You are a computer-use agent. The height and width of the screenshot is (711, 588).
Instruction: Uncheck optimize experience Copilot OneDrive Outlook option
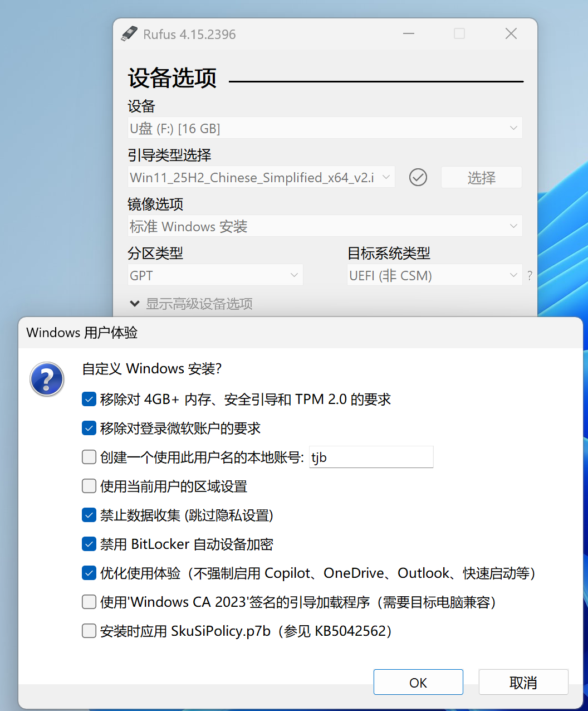(x=89, y=573)
